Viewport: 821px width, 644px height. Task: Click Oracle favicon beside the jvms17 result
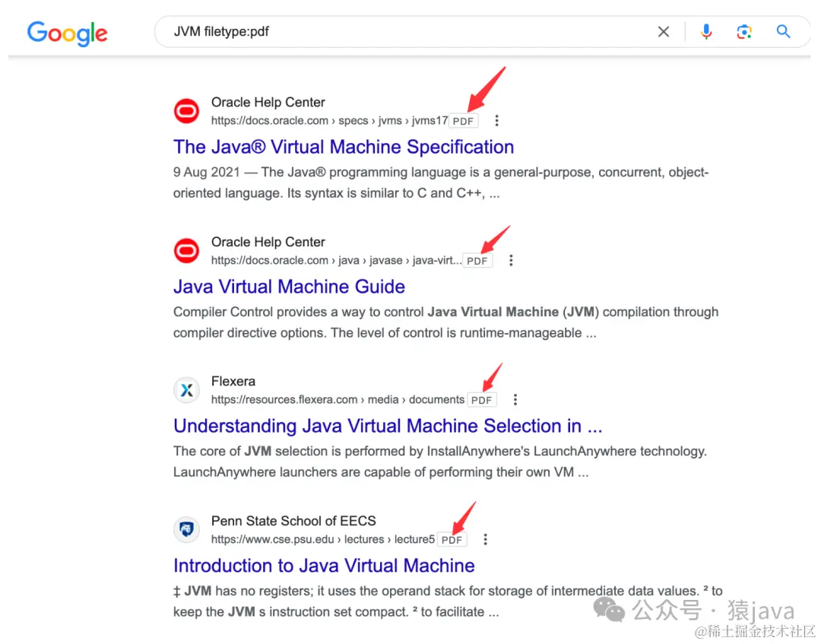[x=186, y=111]
